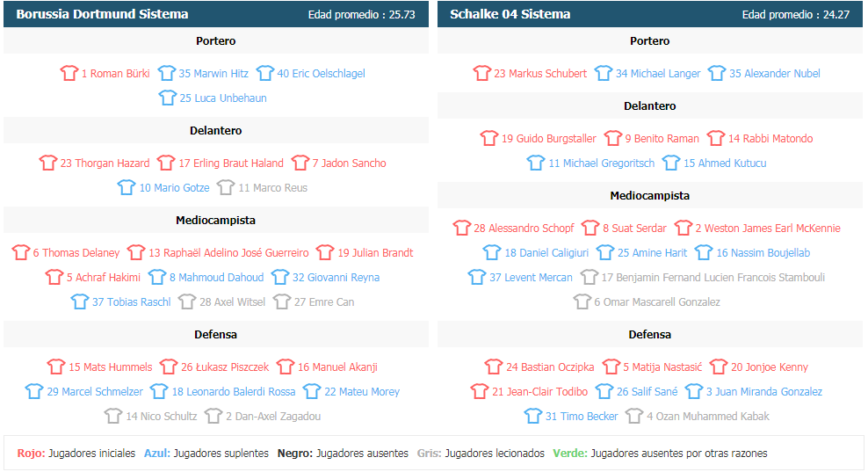Open the Thorgan Hazard player link
Screen dimensions: 868x472
[105, 163]
